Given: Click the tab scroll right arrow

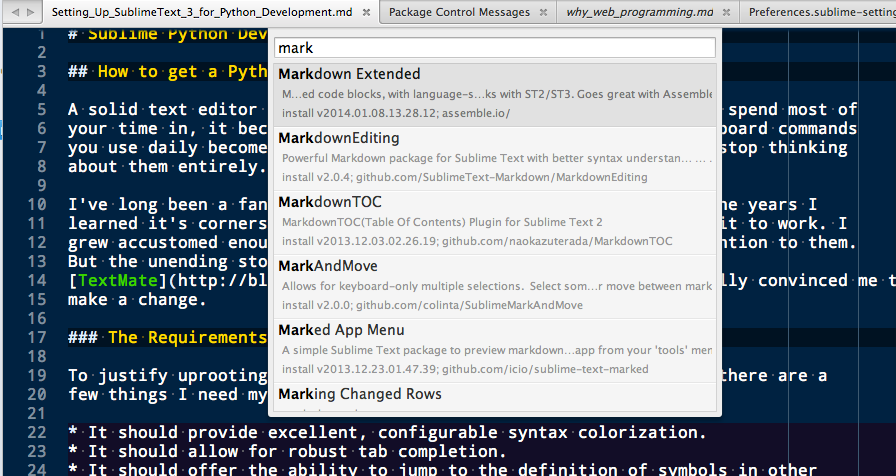Looking at the screenshot, I should click(x=28, y=12).
